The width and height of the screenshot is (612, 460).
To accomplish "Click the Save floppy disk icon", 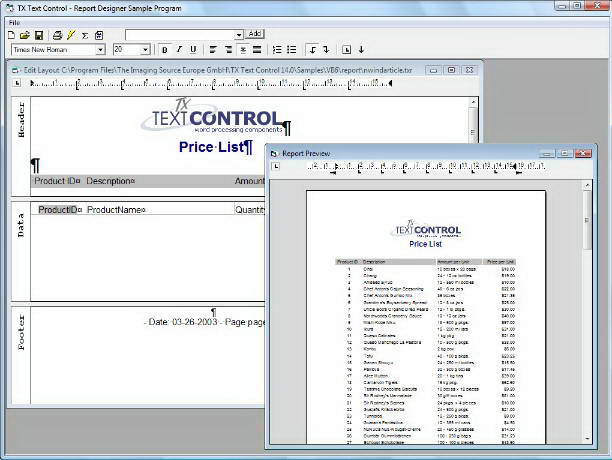I will pyautogui.click(x=39, y=36).
